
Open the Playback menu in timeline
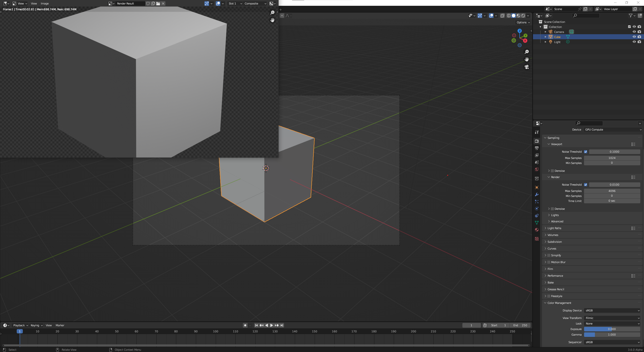coord(20,325)
